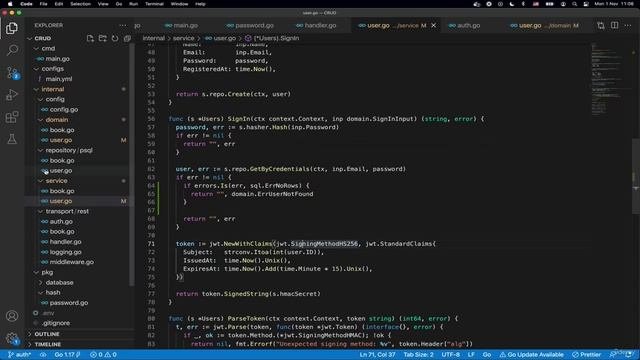Click Go Update Available notice
The image size is (640, 360).
(531, 355)
